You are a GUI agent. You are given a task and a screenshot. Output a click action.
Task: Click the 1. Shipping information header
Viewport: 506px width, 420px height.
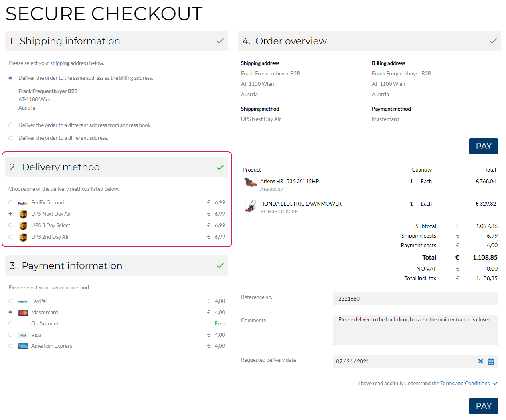click(x=117, y=41)
